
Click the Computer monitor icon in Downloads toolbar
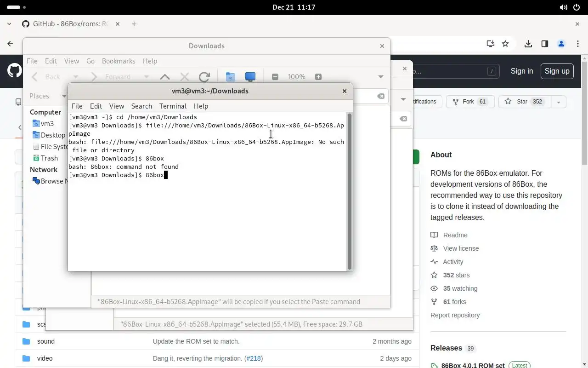250,77
